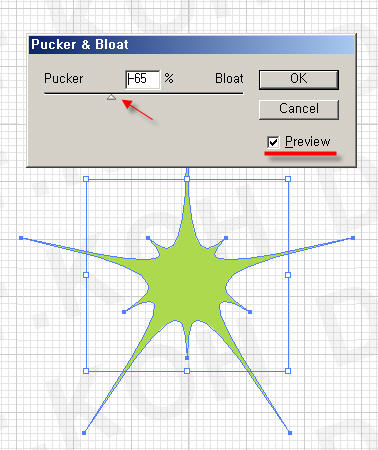Confirm the effect with the OK button

(x=299, y=79)
